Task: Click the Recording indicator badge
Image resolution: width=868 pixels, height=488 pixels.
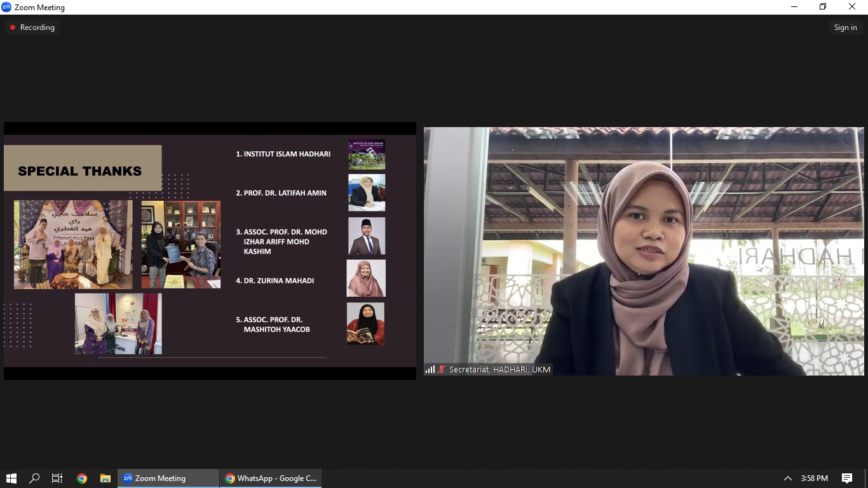Action: pyautogui.click(x=32, y=27)
